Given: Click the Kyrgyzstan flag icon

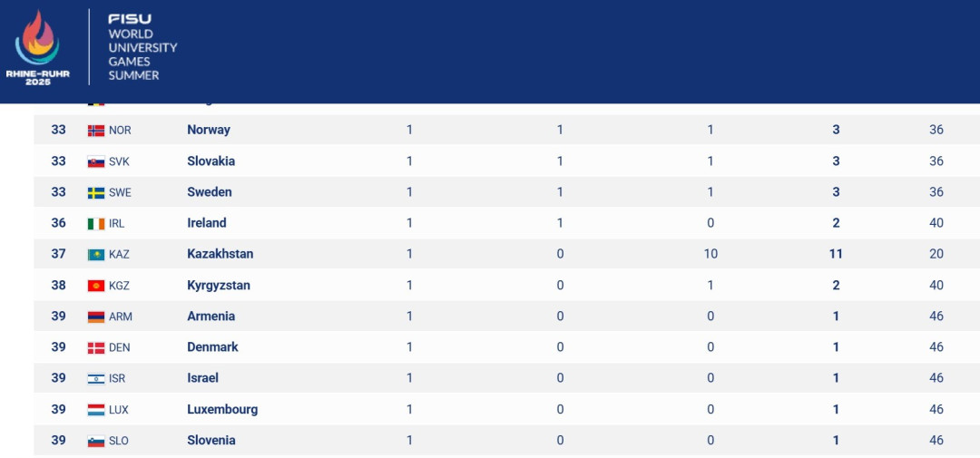Looking at the screenshot, I should (96, 286).
